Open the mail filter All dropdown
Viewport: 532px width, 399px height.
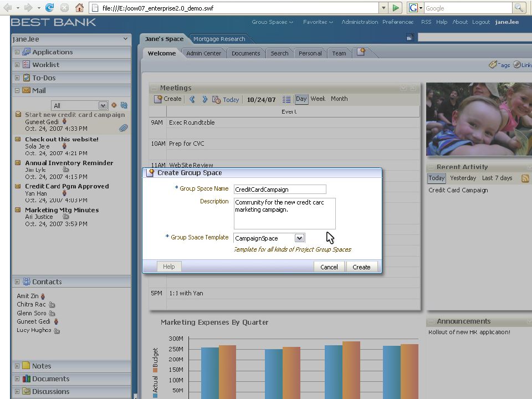pos(103,105)
